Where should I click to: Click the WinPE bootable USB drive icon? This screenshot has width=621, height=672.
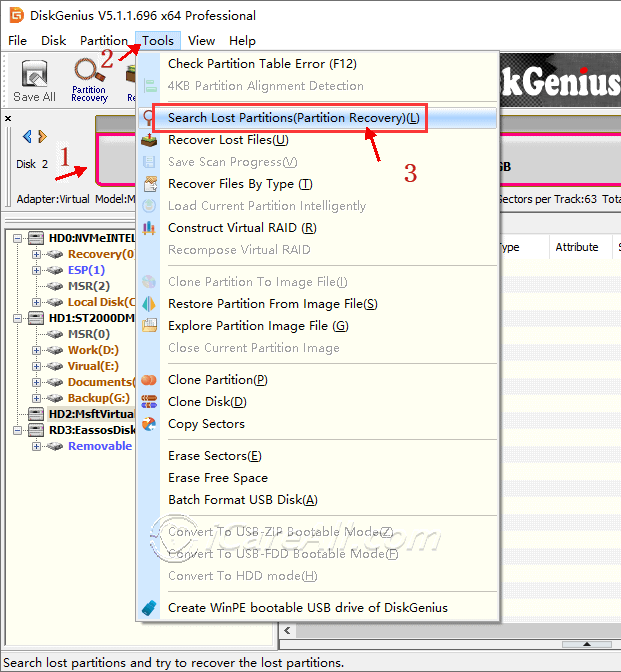(149, 608)
